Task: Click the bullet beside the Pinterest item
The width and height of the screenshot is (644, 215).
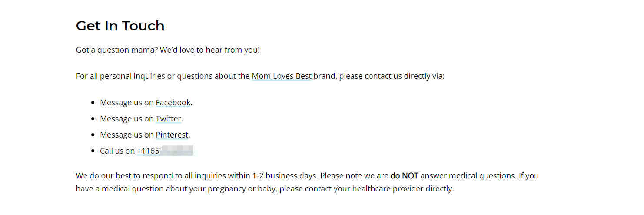Action: click(x=93, y=135)
